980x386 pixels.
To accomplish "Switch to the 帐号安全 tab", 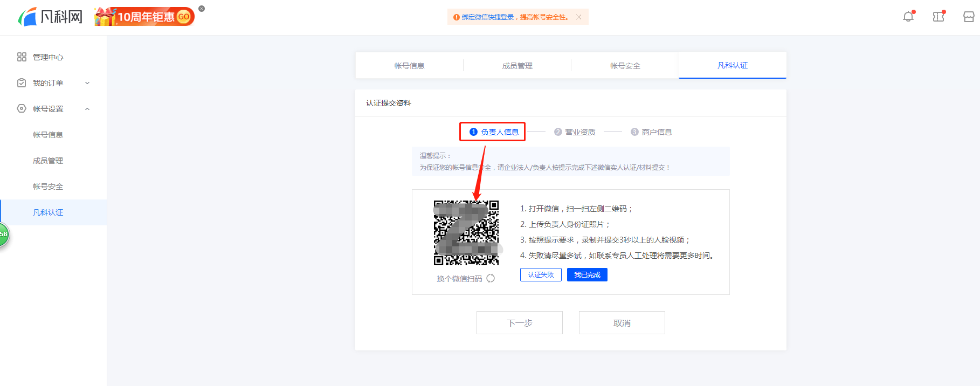I will click(x=625, y=66).
